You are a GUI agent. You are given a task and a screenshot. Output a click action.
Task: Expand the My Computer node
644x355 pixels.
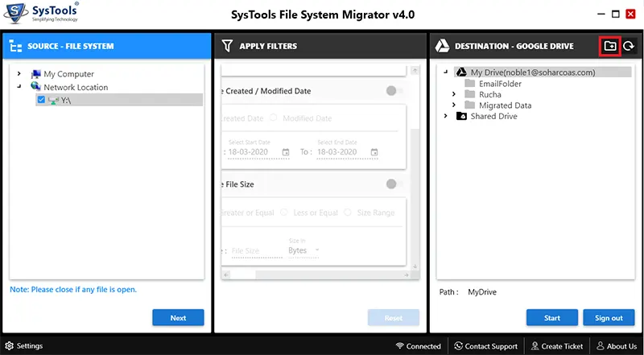coord(19,74)
